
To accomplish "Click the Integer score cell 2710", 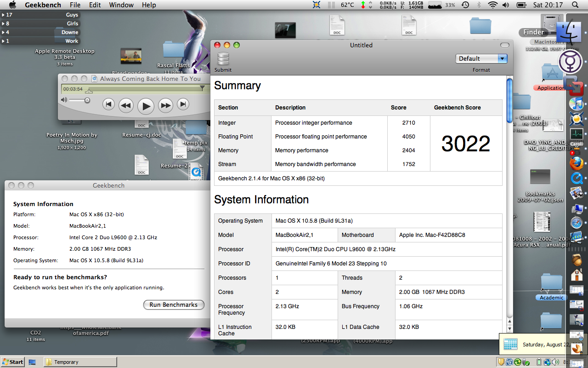I will click(x=409, y=123).
